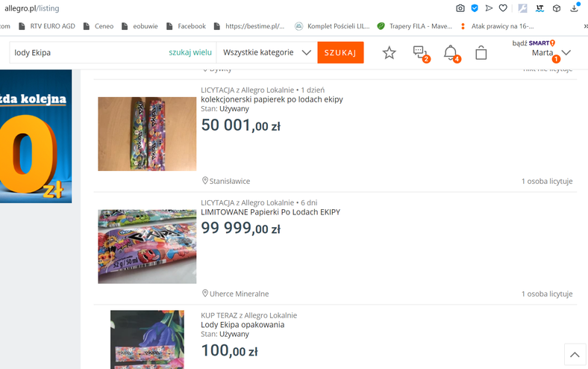Image resolution: width=588 pixels, height=369 pixels.
Task: Click thumbnail of LIMITOWANE Papierki Po Lodach EKIPY
Action: tap(147, 246)
